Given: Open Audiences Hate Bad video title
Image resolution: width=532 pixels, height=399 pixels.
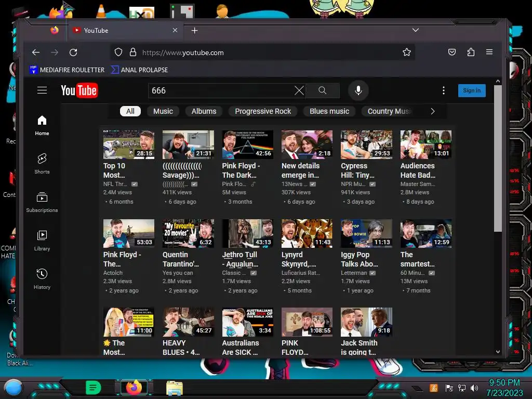Looking at the screenshot, I should [418, 170].
